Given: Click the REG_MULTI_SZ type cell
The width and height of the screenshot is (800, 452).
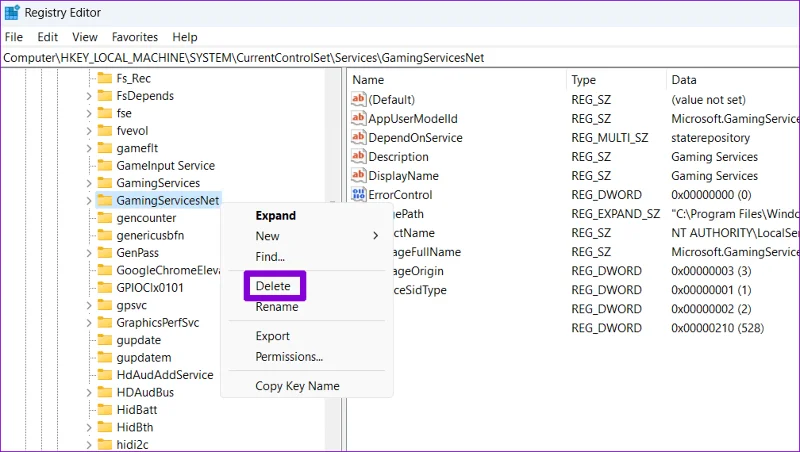Looking at the screenshot, I should [x=609, y=137].
